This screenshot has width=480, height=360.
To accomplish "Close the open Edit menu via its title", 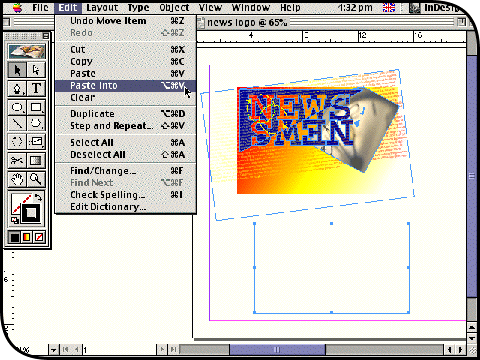I will [68, 7].
